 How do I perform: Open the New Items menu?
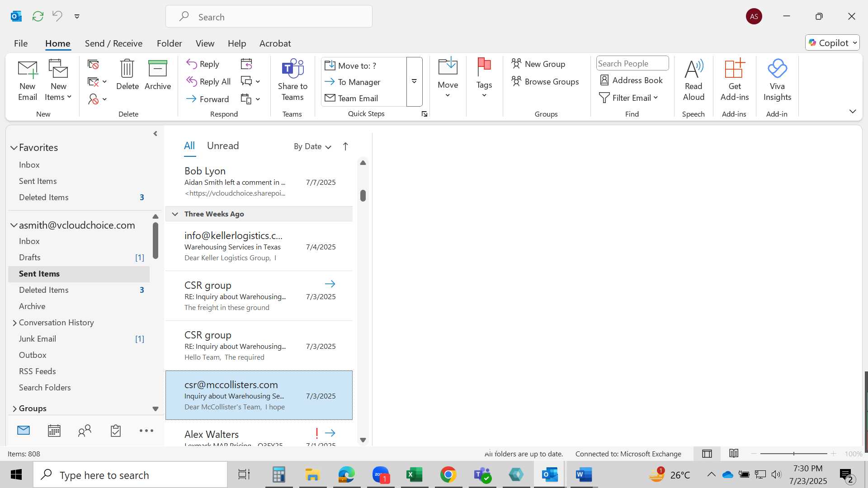(58, 80)
